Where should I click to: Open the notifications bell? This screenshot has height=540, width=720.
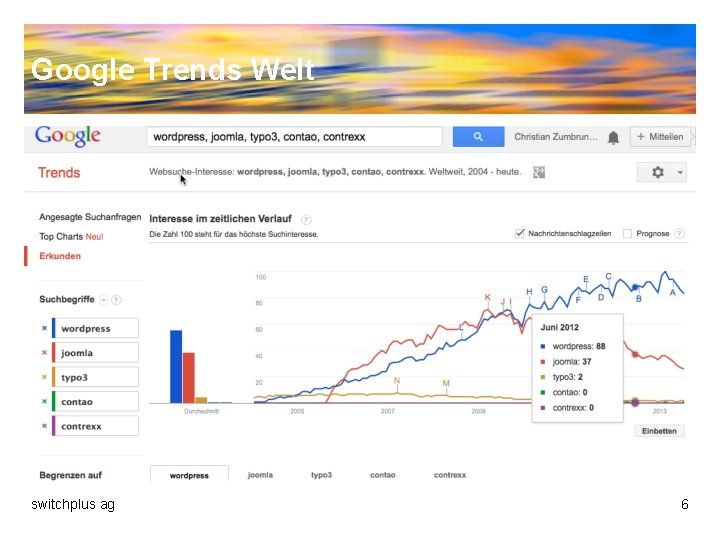(x=613, y=137)
